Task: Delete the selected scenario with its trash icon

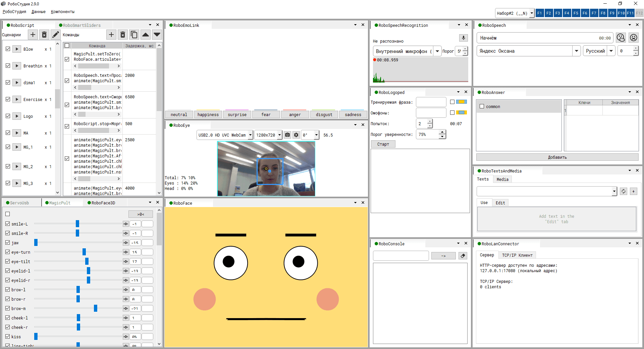Action: point(44,35)
